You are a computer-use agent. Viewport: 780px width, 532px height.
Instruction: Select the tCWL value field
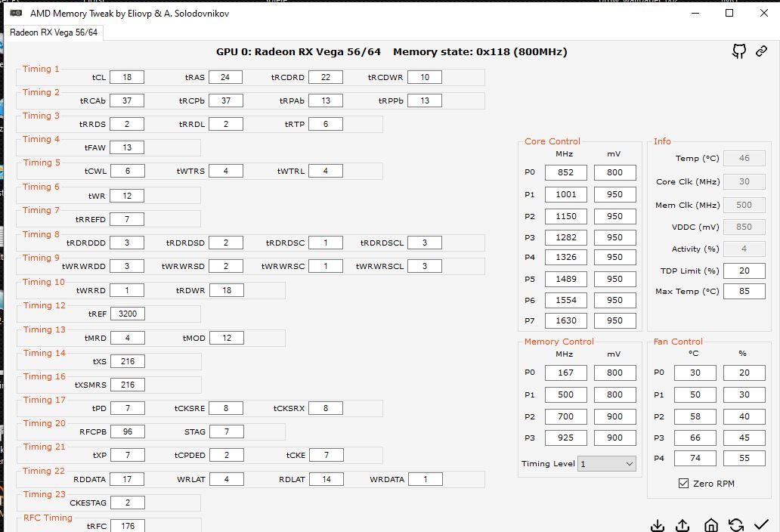coord(127,171)
